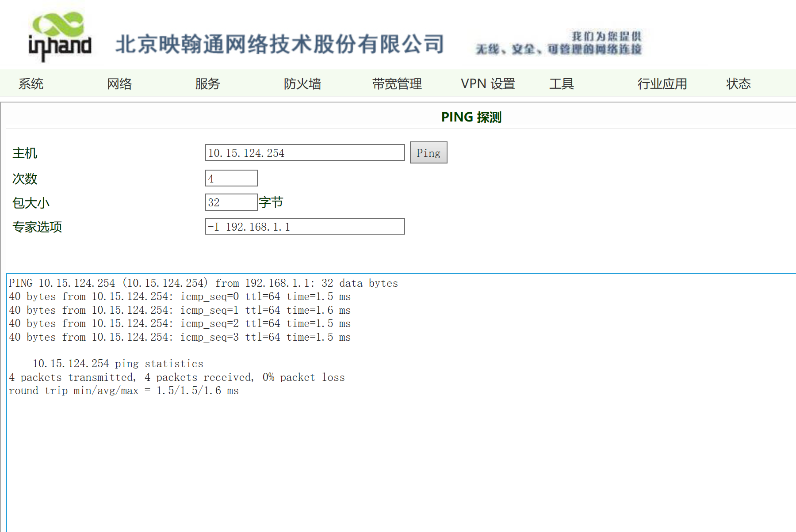Open the 网络 menu
Viewport: 796px width, 532px height.
(x=119, y=84)
